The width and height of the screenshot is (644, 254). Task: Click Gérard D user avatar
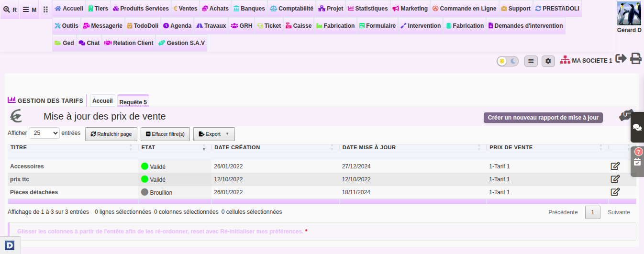629,13
